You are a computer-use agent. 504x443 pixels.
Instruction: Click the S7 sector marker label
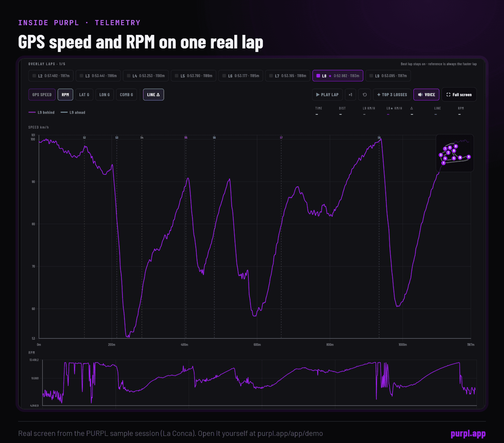pos(281,138)
